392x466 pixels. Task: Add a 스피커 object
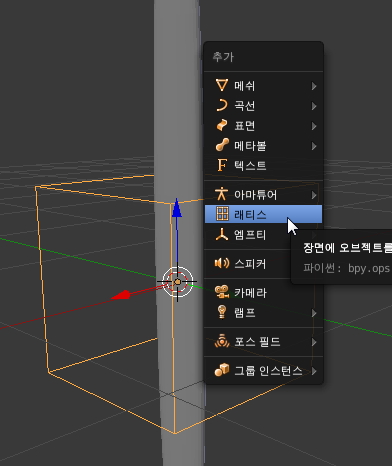click(248, 264)
